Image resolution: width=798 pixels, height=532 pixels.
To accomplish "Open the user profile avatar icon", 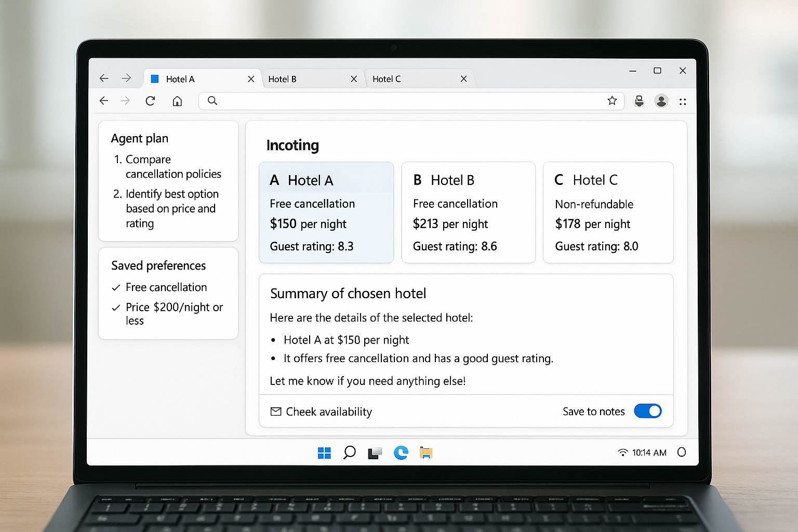I will [x=661, y=101].
